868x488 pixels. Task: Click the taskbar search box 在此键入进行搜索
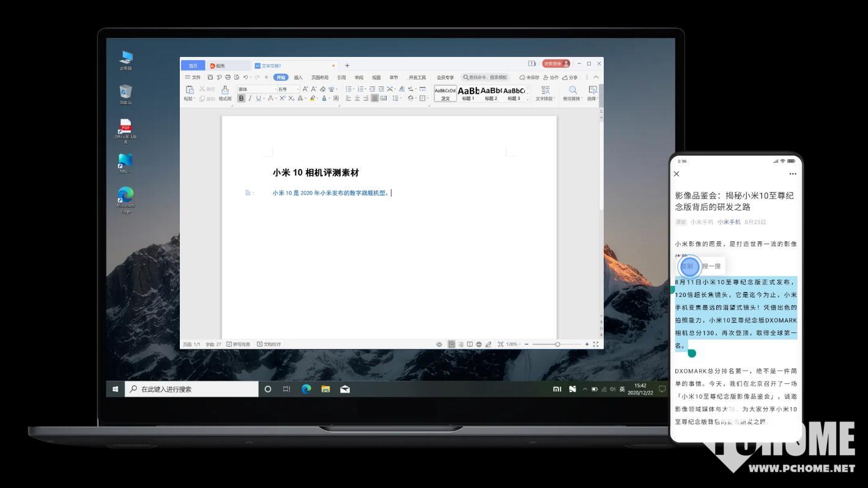191,389
